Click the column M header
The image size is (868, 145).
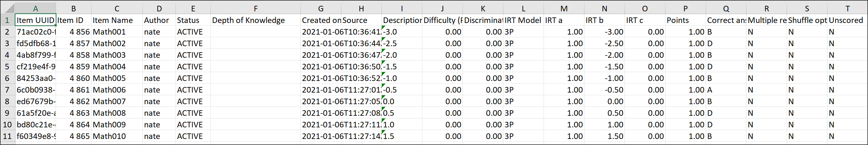pyautogui.click(x=564, y=8)
